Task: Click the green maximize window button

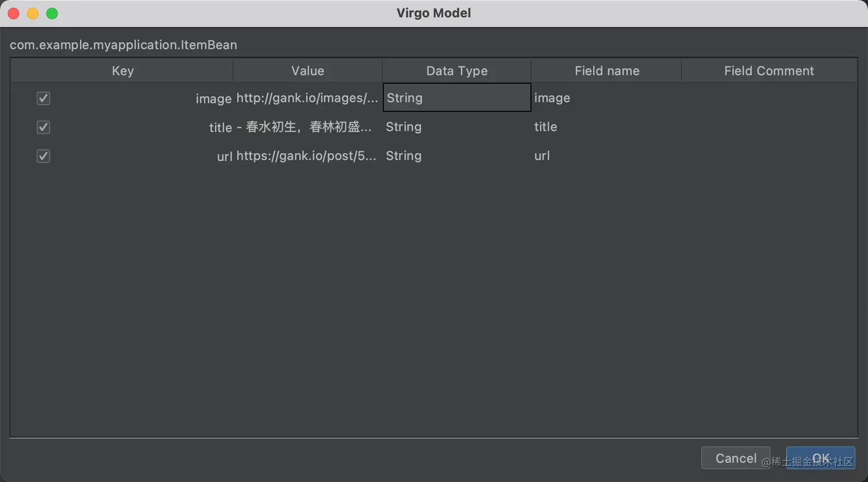Action: click(x=52, y=13)
